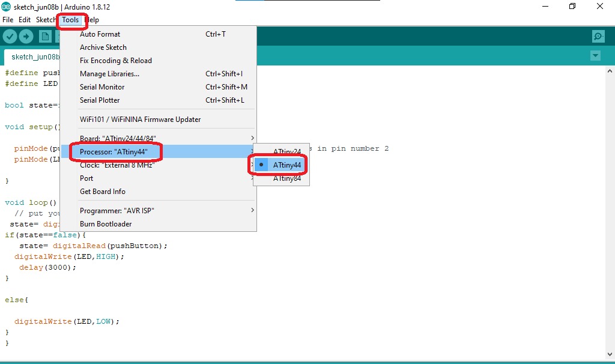Screen dimensions: 615x364
Task: Expand the Board "ATtiny24/44/84" submenu
Action: (x=158, y=139)
